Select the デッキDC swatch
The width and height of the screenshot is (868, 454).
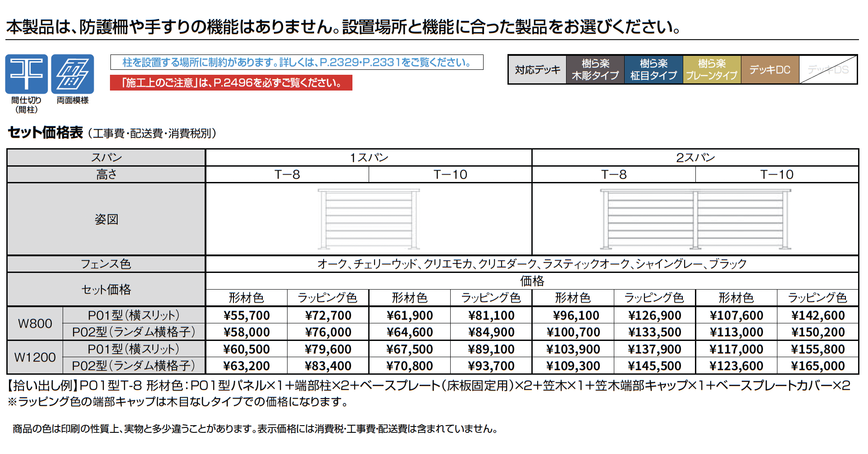click(x=770, y=70)
